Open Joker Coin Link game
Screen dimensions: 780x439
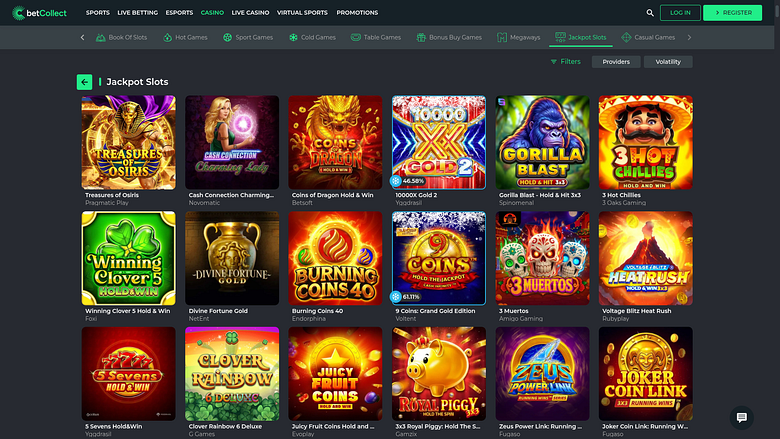click(x=646, y=374)
